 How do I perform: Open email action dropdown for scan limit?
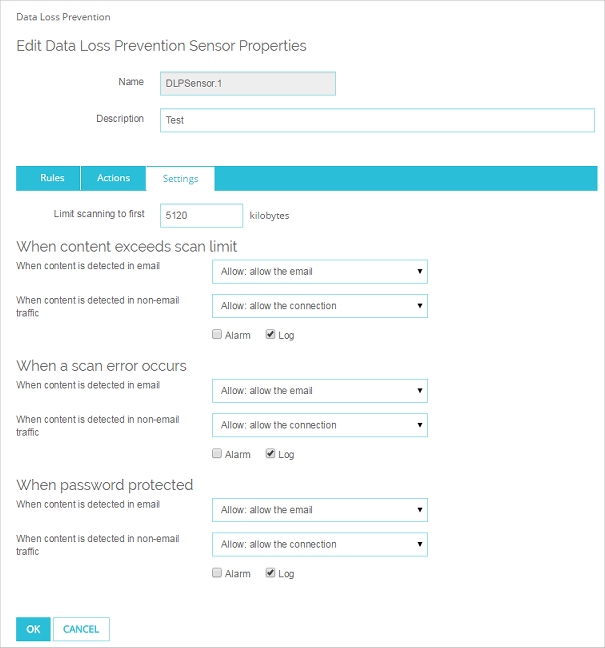point(320,271)
